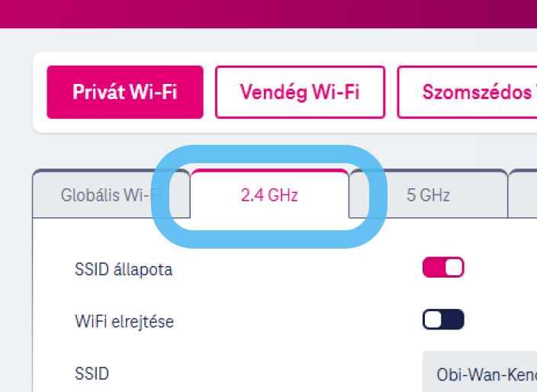Image resolution: width=537 pixels, height=392 pixels.
Task: Open the Privát Wi-Fi section
Action: tap(125, 92)
